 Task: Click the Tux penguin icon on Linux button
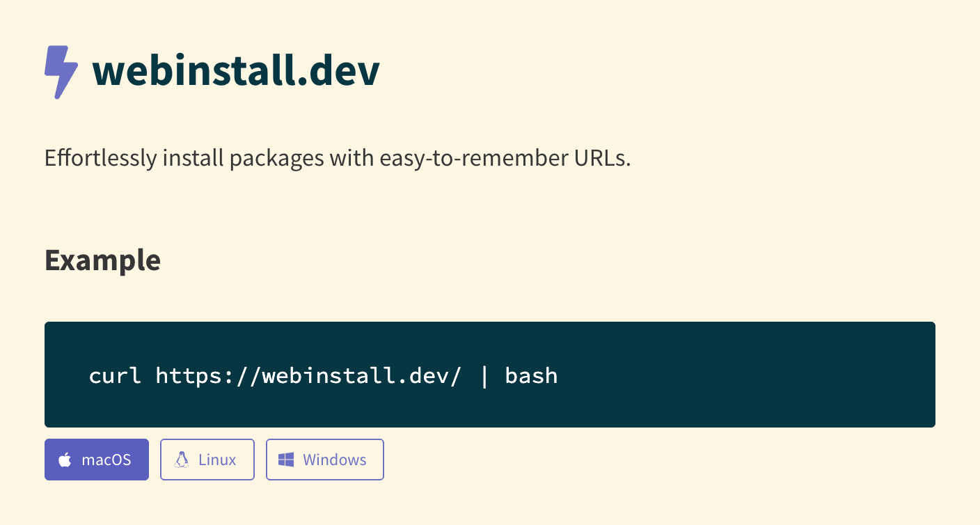[182, 459]
